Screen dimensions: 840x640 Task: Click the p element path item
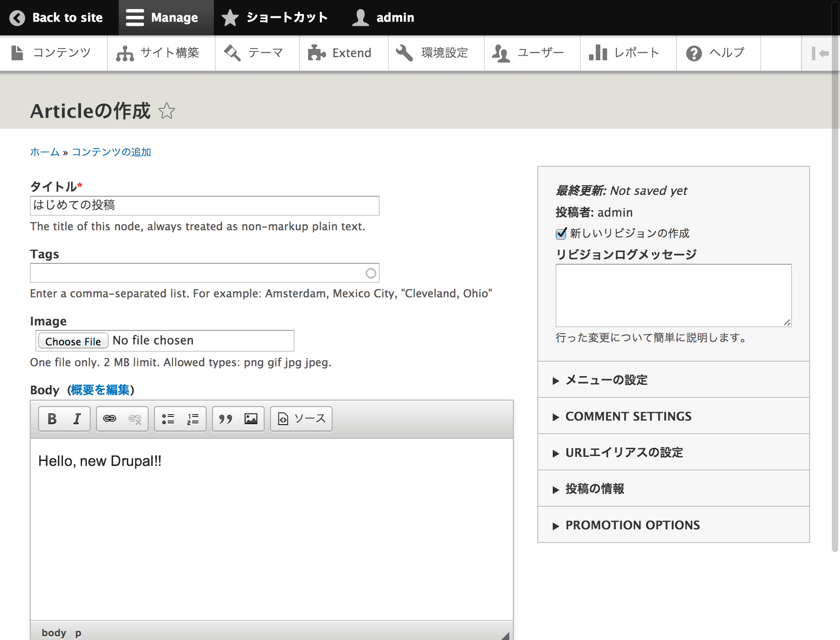(78, 633)
